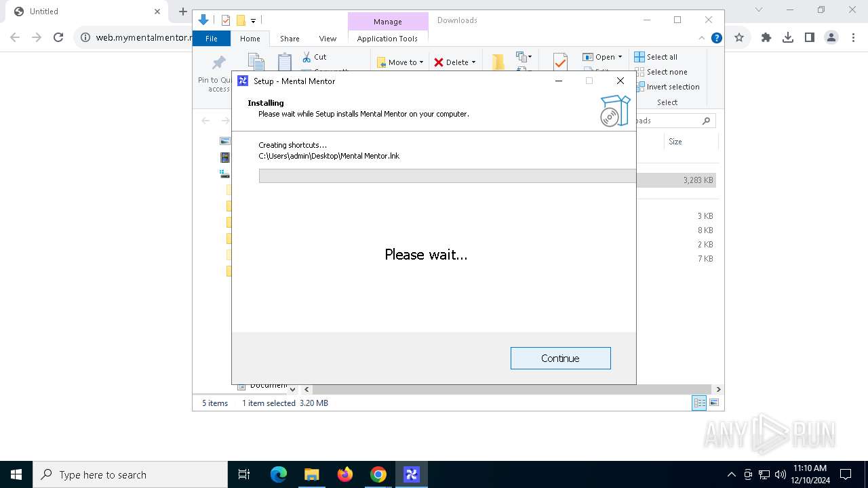Viewport: 868px width, 488px height.
Task: Show hidden system tray icons
Action: point(731,474)
